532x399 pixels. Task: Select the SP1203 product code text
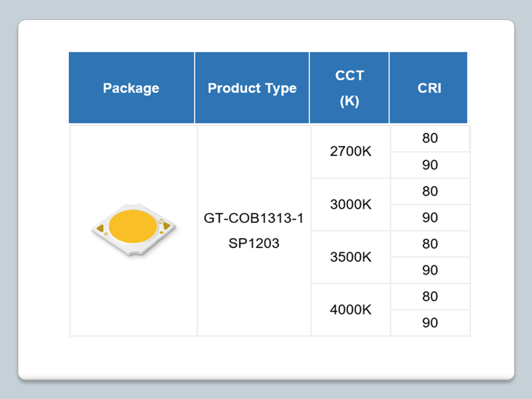click(254, 243)
